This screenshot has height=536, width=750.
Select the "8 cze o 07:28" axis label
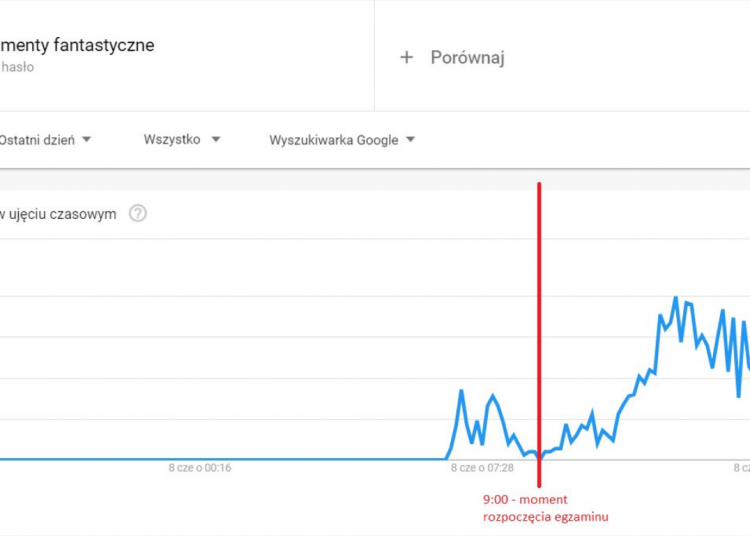coord(481,467)
